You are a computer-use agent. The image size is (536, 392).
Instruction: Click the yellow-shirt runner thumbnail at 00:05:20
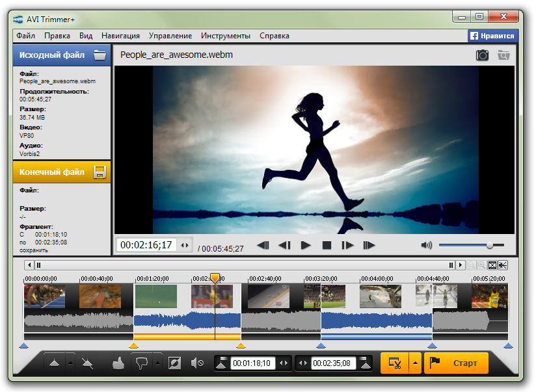490,296
